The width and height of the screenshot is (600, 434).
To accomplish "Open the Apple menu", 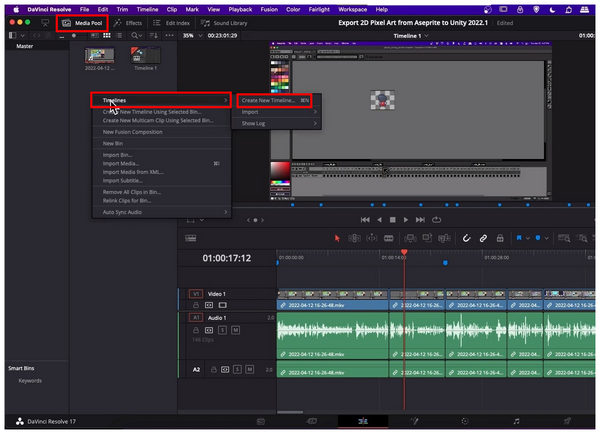I will coord(16,10).
